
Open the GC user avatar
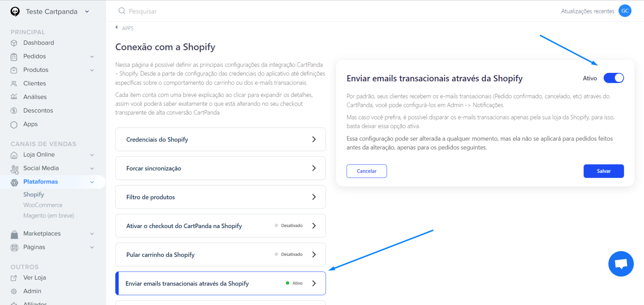coord(625,11)
